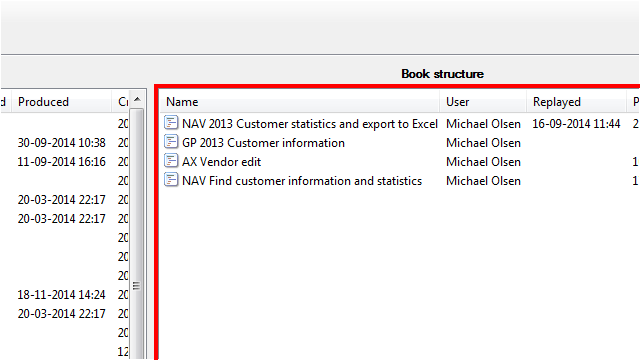Screen dimensions: 640x360
Task: Click produced date 18-11-2014 14:24
Action: pyautogui.click(x=62, y=295)
